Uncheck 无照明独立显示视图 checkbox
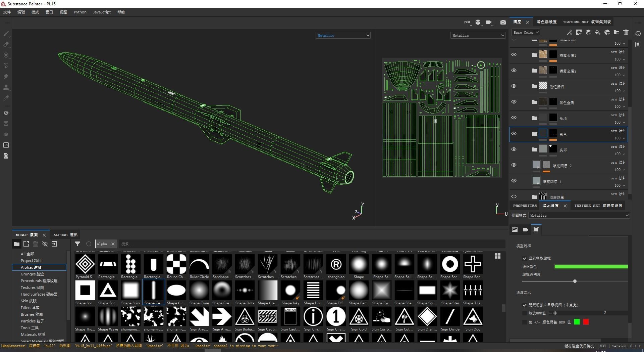This screenshot has height=352, width=644. click(x=525, y=305)
